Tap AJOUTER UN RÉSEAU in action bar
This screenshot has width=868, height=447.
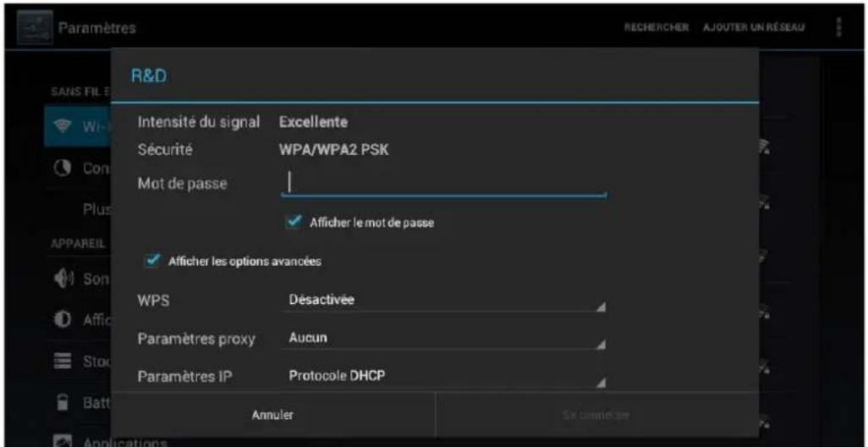tap(754, 27)
